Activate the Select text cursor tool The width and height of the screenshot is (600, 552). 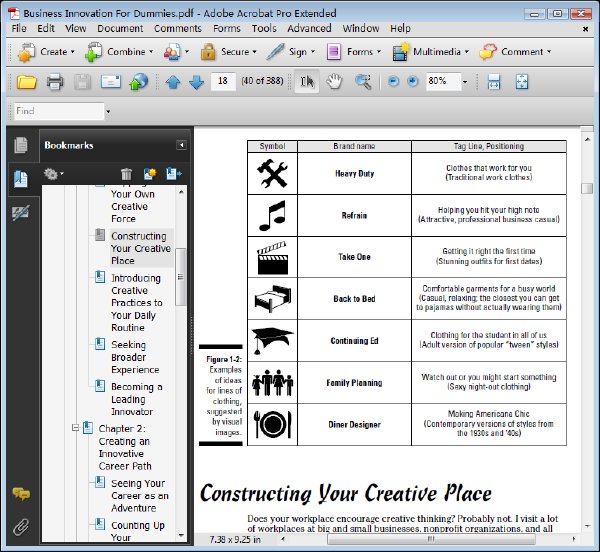pyautogui.click(x=307, y=81)
